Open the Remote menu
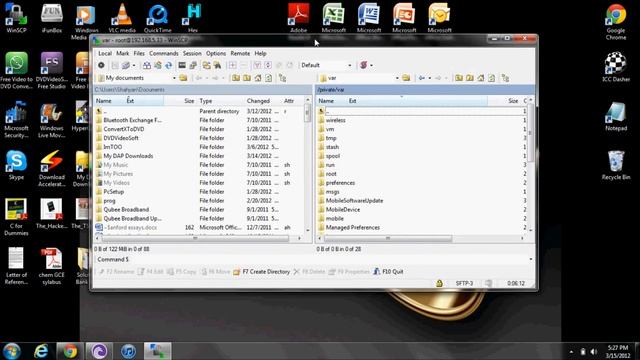640x360 pixels. (x=240, y=53)
